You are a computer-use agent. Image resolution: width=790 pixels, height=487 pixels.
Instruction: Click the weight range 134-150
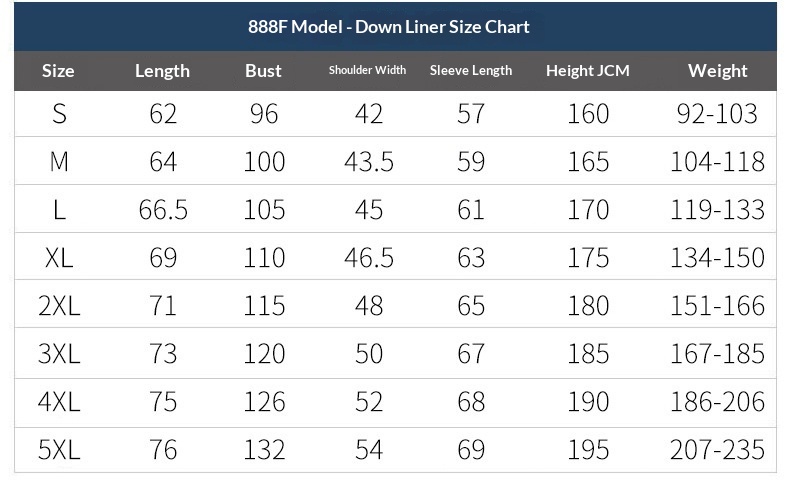tap(717, 258)
